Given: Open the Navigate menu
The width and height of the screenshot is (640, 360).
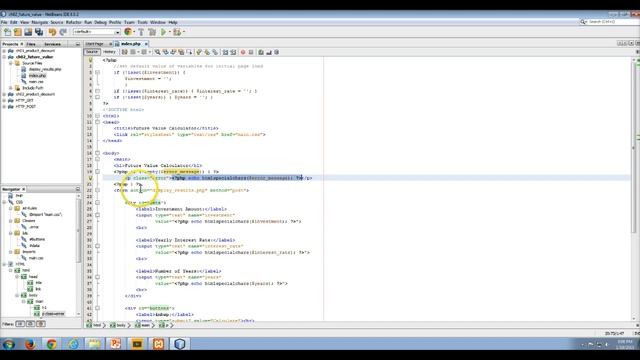Looking at the screenshot, I should [40, 22].
